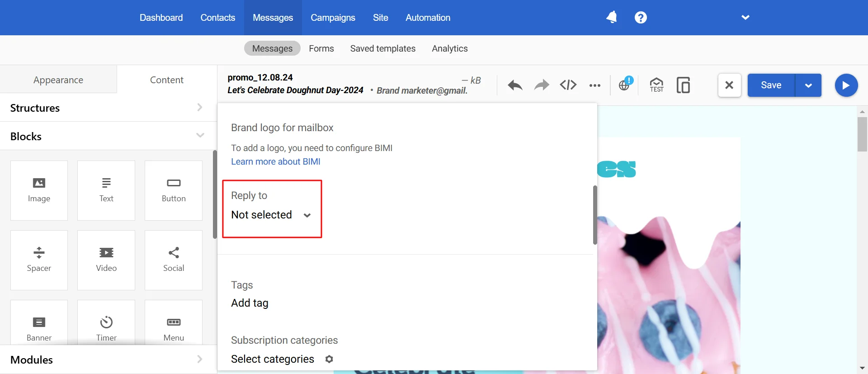Screen dimensions: 868x374
Task: Click the undo arrow icon
Action: click(515, 85)
